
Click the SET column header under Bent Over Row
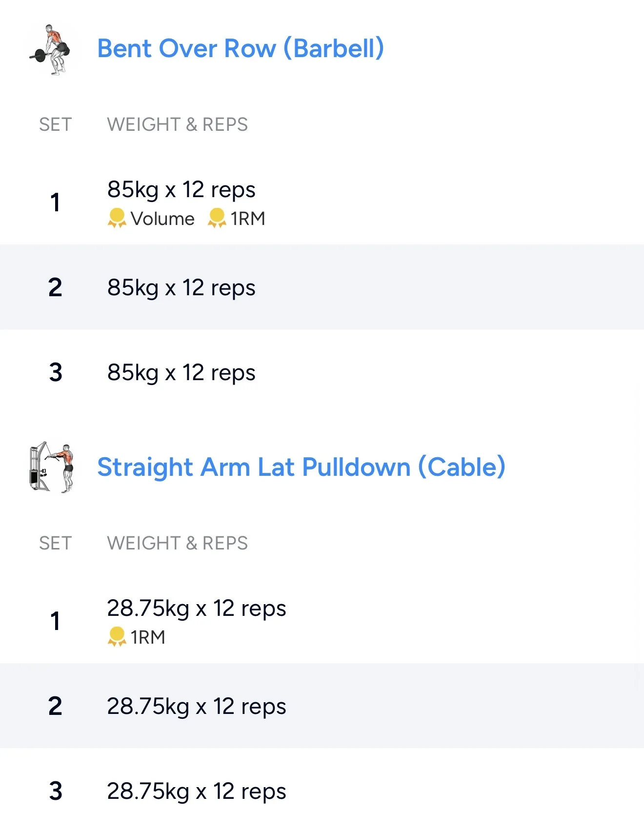[x=56, y=124]
